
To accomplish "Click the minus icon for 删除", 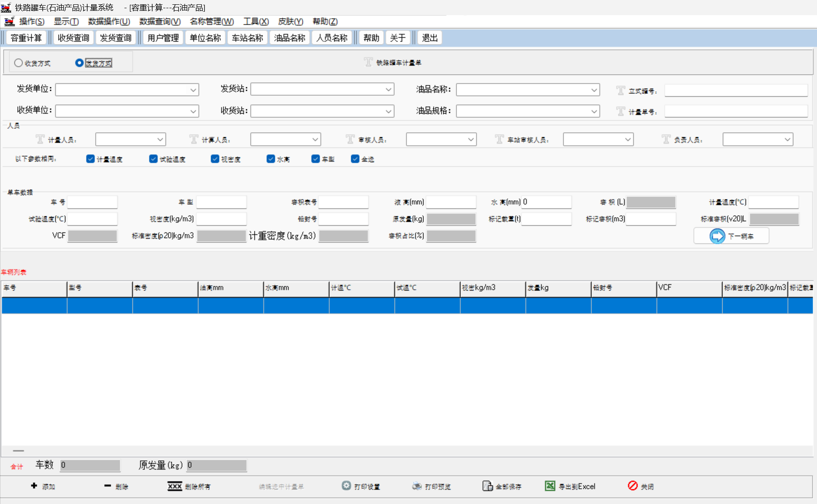I will (x=108, y=486).
